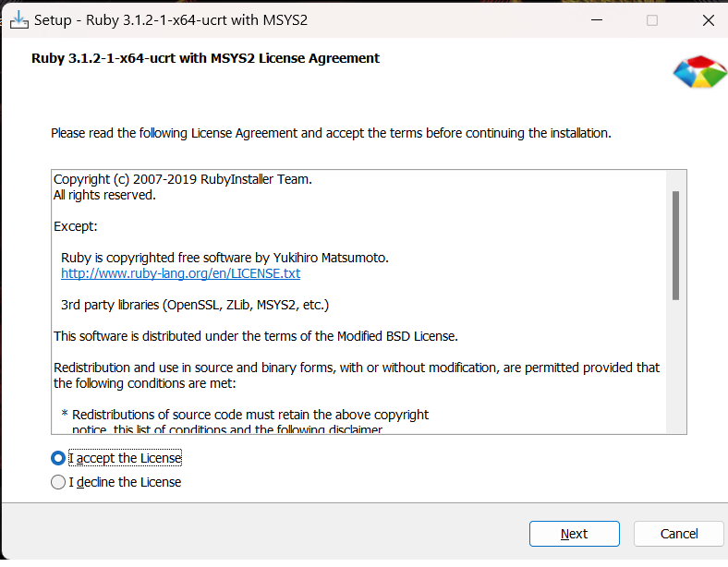Screen dimensions: 728x567
Task: Click the "Modified BSD License" sentence
Action: coord(256,336)
